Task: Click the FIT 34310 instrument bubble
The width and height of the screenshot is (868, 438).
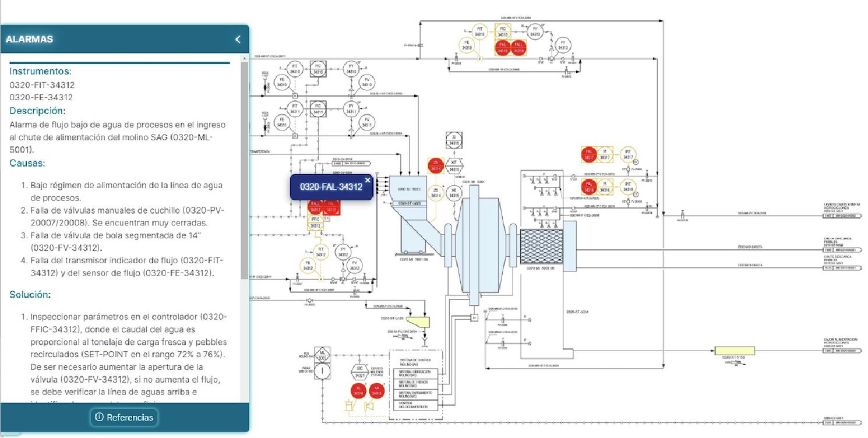Action: click(x=295, y=69)
